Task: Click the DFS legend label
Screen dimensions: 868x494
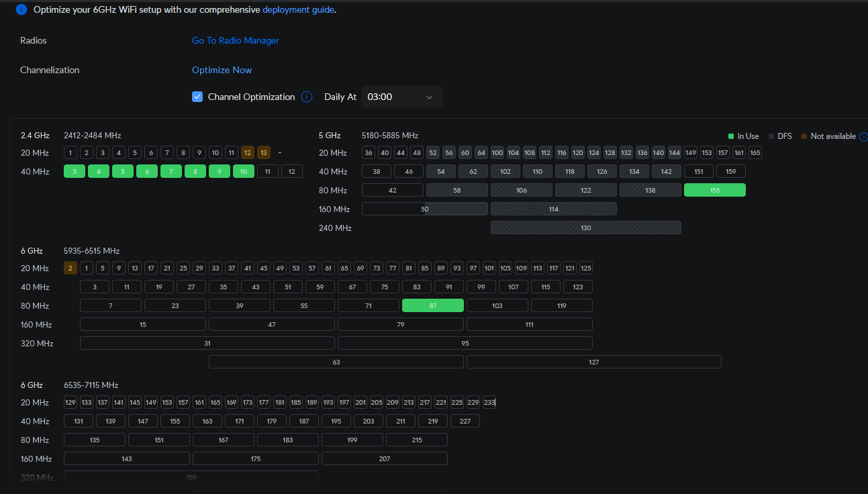Action: (x=785, y=136)
